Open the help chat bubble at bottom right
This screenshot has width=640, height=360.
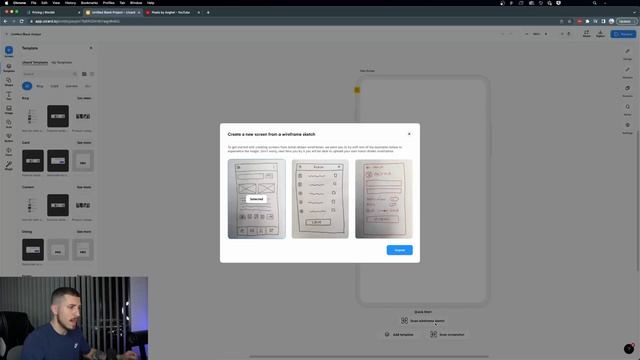coord(629,349)
